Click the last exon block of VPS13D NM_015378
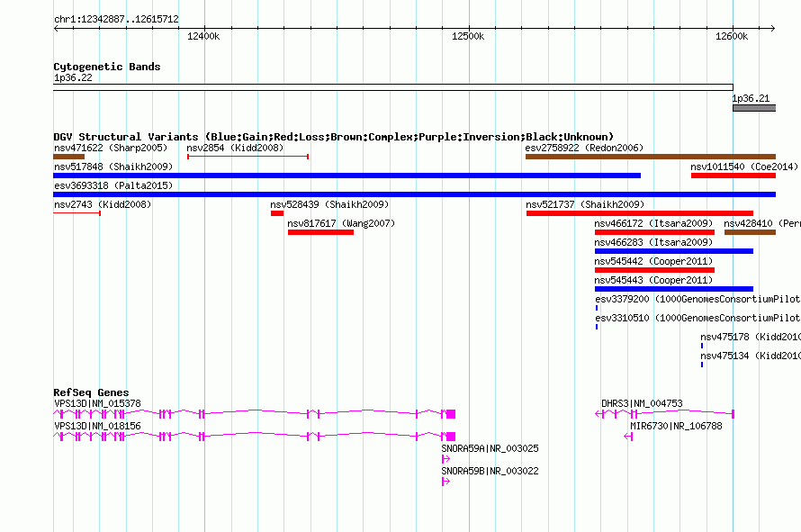The image size is (801, 532). 451,414
